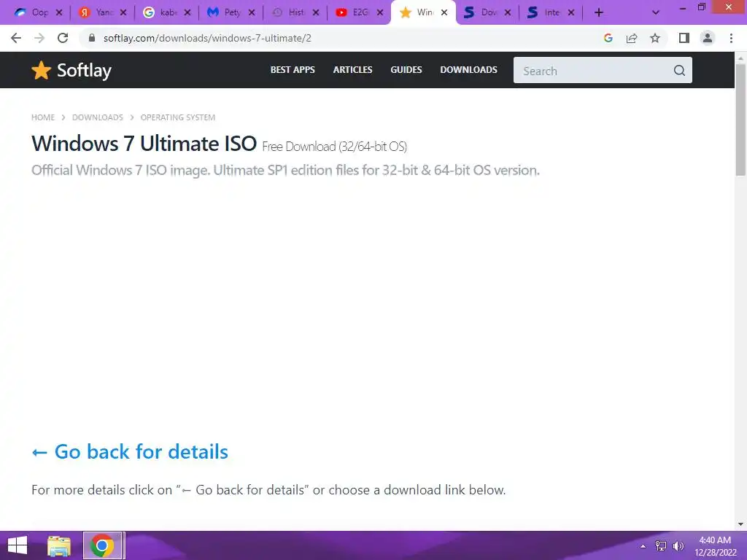Screen dimensions: 747x560
Task: Show hidden system tray icons
Action: [x=643, y=546]
